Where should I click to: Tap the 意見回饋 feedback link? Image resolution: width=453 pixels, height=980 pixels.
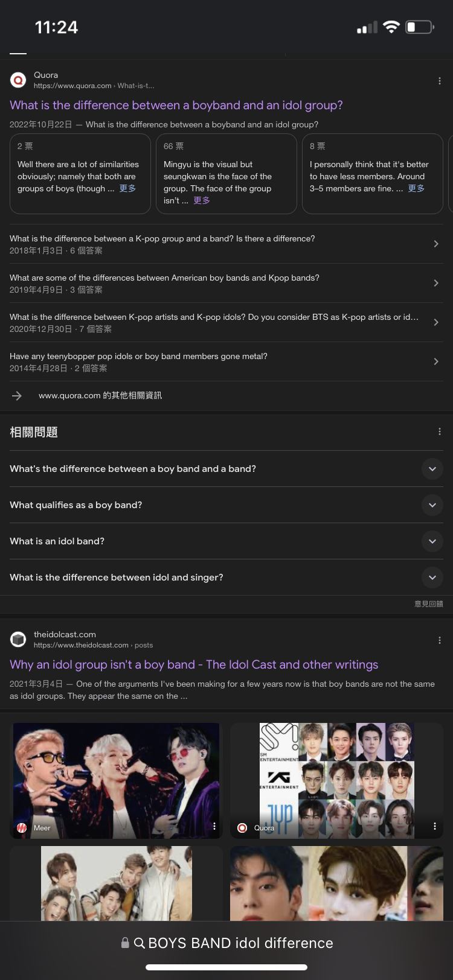tap(429, 603)
